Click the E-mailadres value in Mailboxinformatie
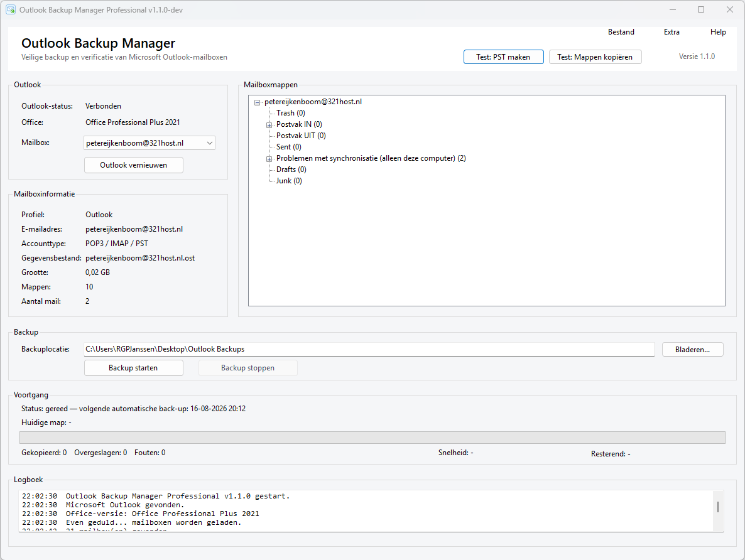This screenshot has height=560, width=745. tap(134, 229)
